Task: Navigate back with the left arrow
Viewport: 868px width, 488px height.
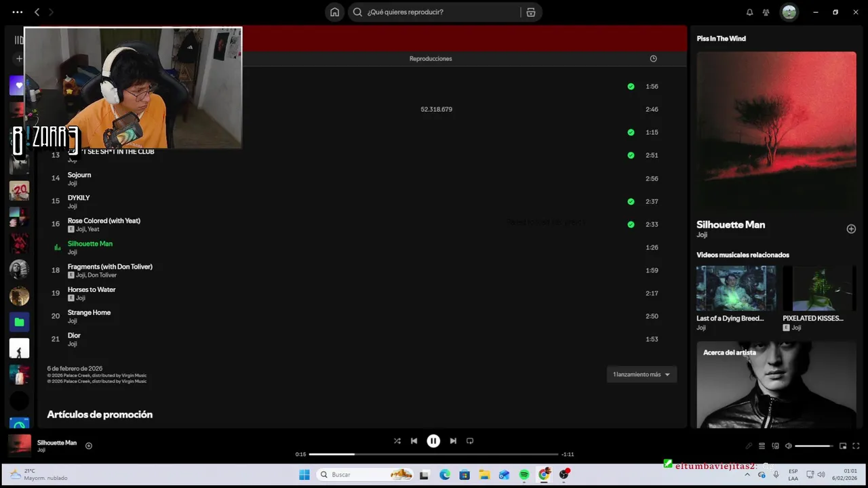Action: (x=37, y=12)
